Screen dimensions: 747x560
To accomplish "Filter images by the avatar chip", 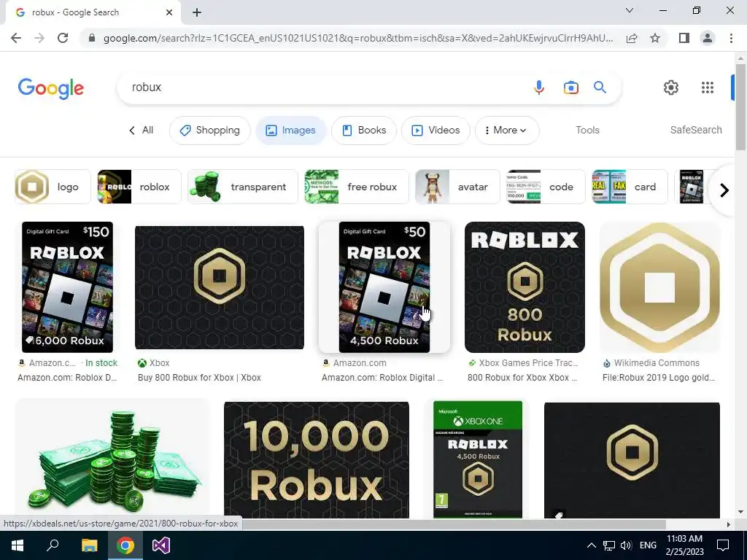I will pos(458,187).
